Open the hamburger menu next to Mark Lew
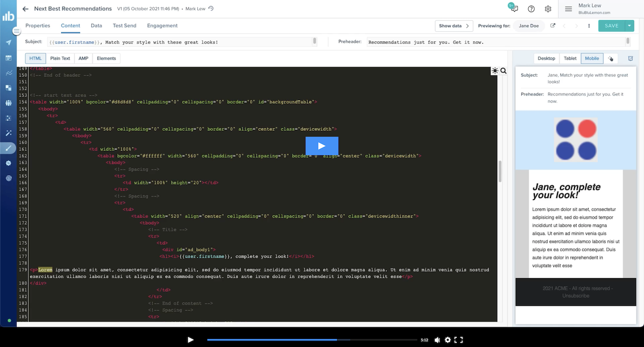This screenshot has width=644, height=347. click(569, 9)
